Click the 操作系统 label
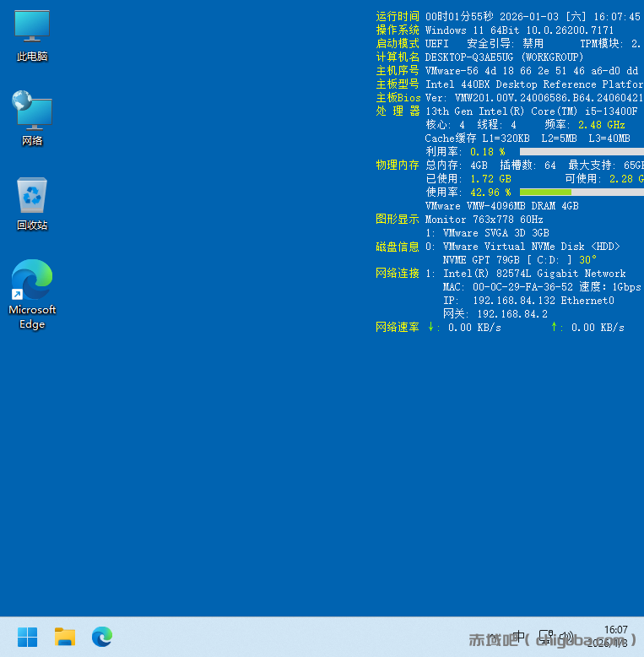644x657 pixels. coord(397,30)
